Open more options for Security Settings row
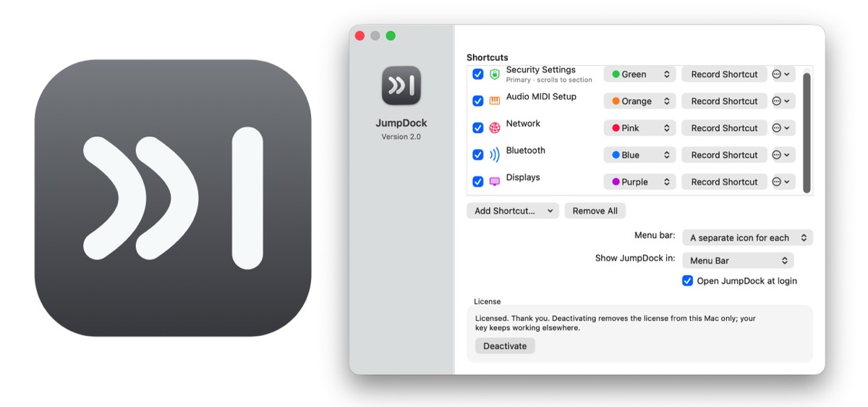Viewport: 868px width, 407px height. pyautogui.click(x=783, y=74)
